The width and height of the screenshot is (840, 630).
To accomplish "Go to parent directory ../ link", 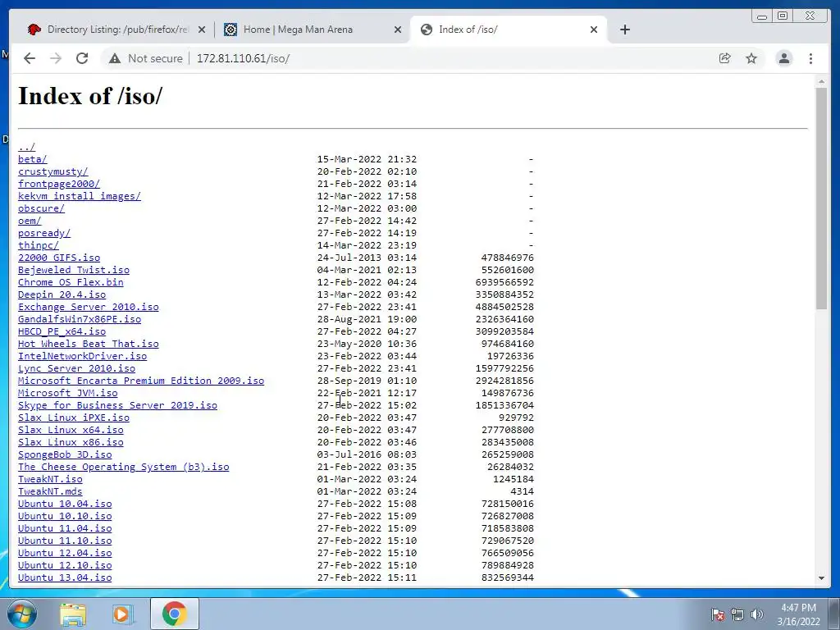I will 27,147.
